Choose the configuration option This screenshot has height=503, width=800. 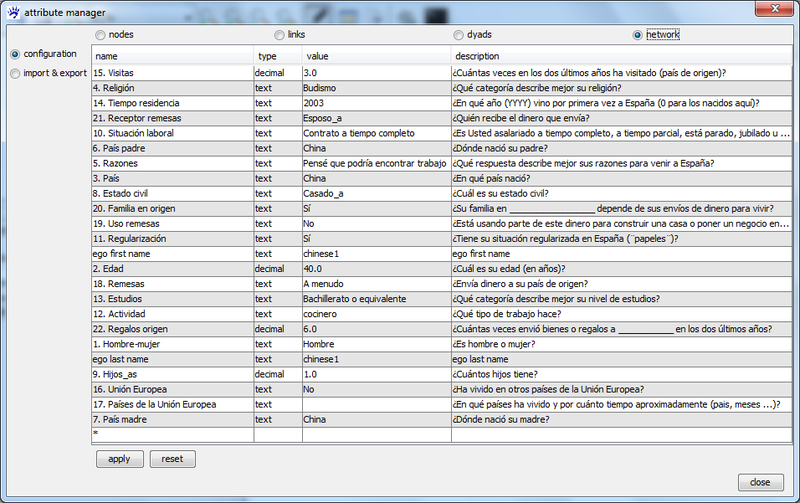(15, 54)
